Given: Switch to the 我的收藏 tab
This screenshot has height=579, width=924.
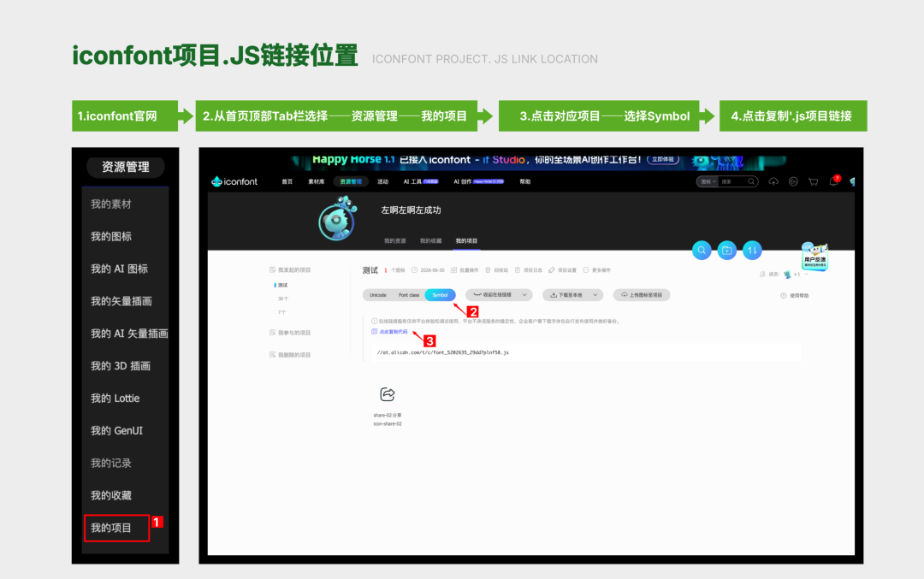Looking at the screenshot, I should pyautogui.click(x=430, y=241).
